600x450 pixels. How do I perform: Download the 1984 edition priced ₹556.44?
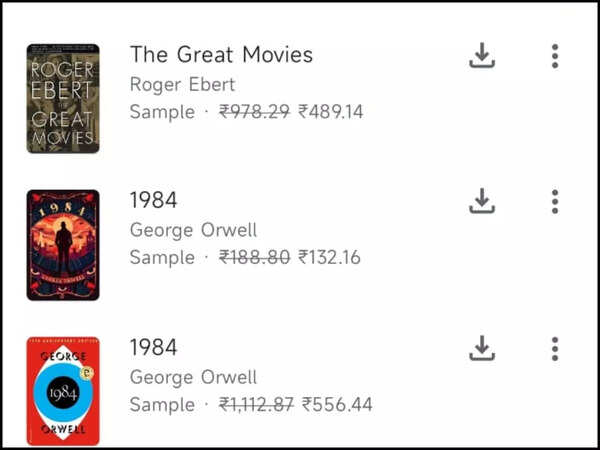coord(482,349)
